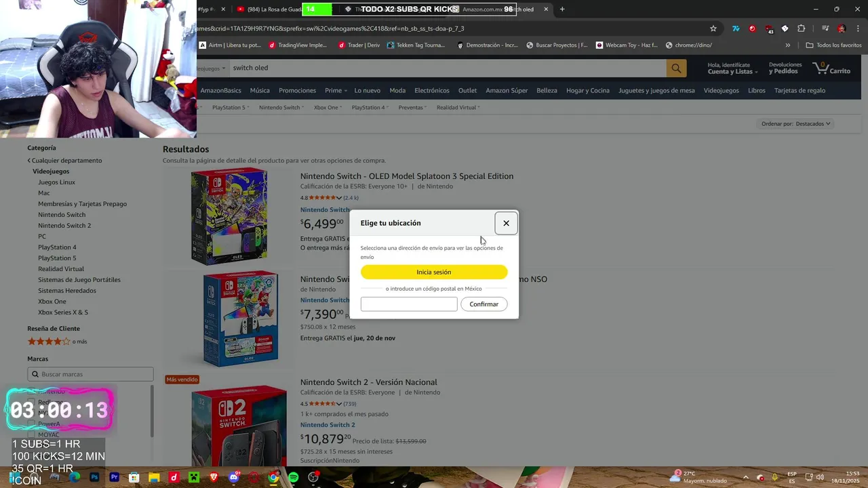The height and width of the screenshot is (488, 868).
Task: Filter by Sistemas de Juego Portátiles
Action: (79, 280)
